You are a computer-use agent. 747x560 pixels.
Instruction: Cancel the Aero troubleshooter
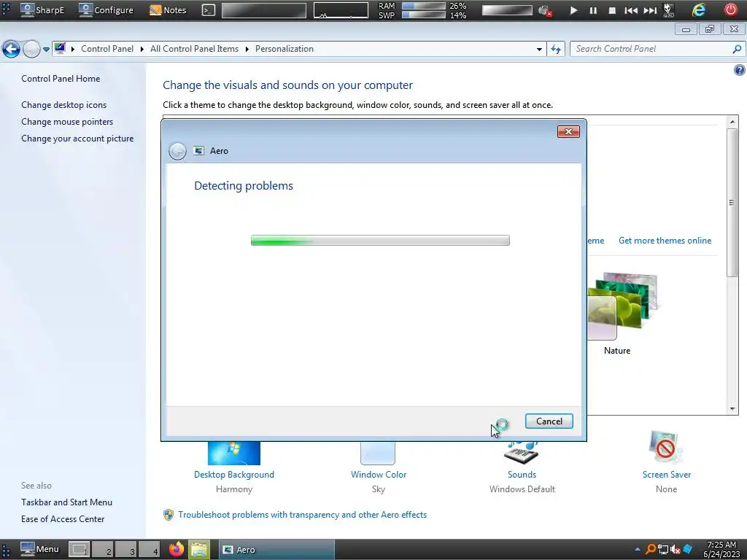click(549, 421)
